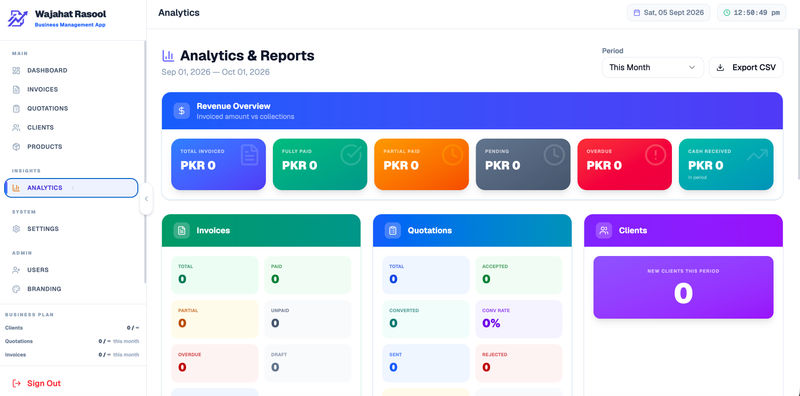800x396 pixels.
Task: Click the Products box icon in sidebar
Action: [16, 147]
